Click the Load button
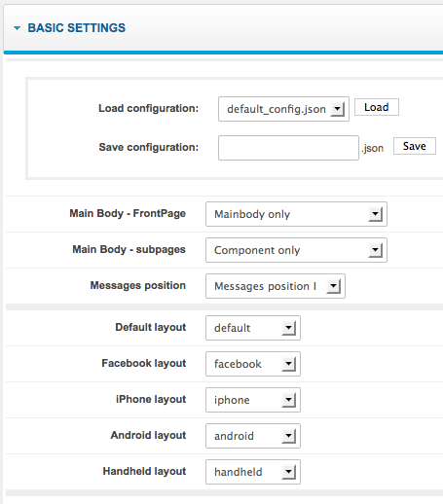443x504 pixels. [376, 107]
